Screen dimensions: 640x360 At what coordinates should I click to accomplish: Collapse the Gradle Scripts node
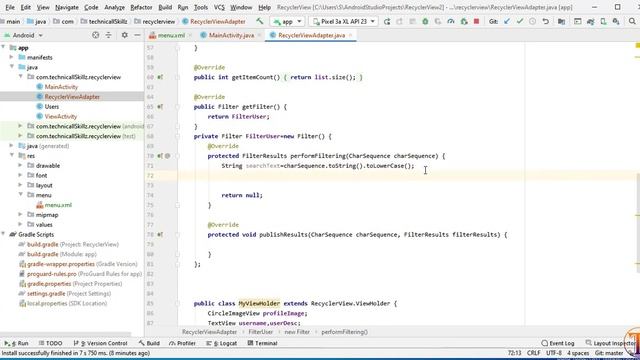[4, 234]
